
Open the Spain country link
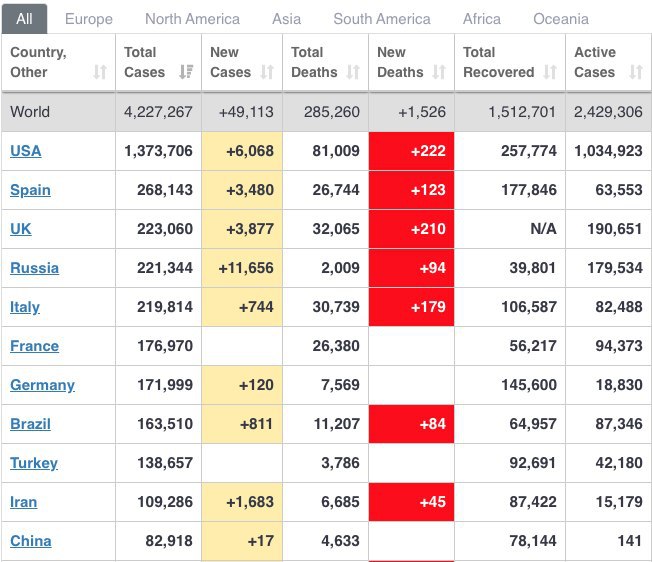(30, 190)
